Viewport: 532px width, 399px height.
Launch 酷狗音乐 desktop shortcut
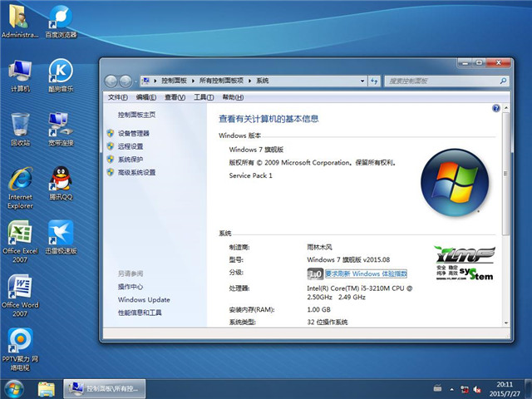pyautogui.click(x=61, y=76)
